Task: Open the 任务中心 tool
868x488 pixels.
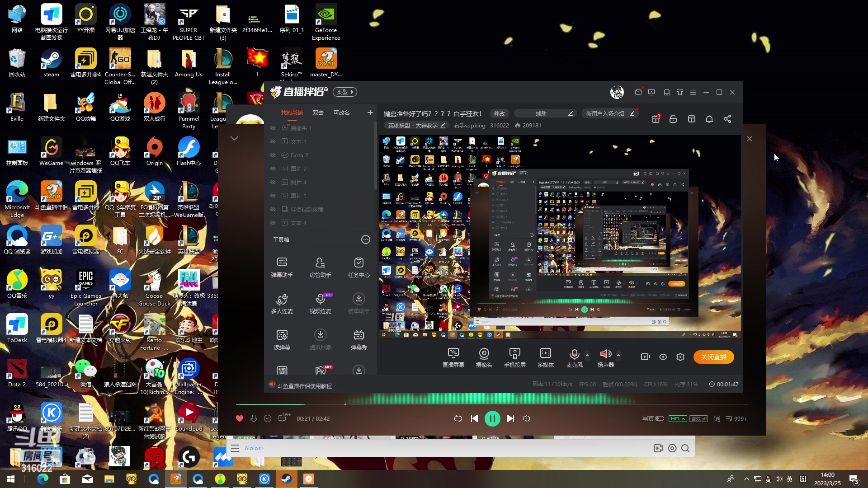Action: (x=359, y=267)
